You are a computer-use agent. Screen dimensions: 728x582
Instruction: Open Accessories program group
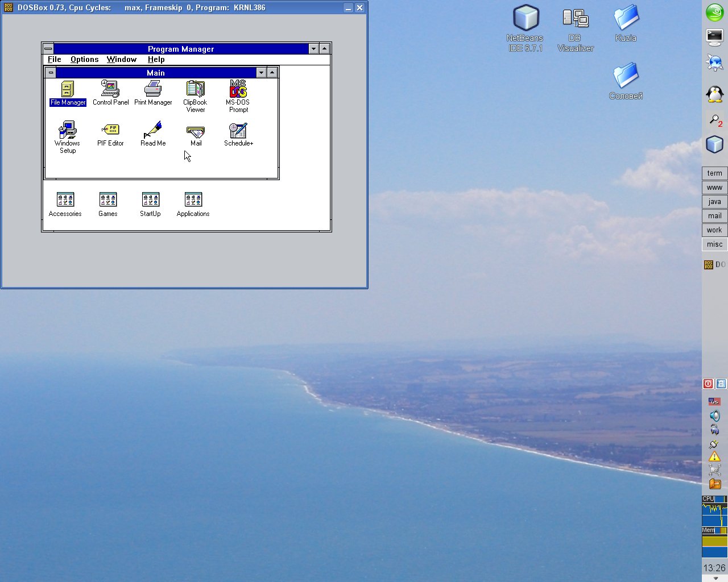click(65, 205)
